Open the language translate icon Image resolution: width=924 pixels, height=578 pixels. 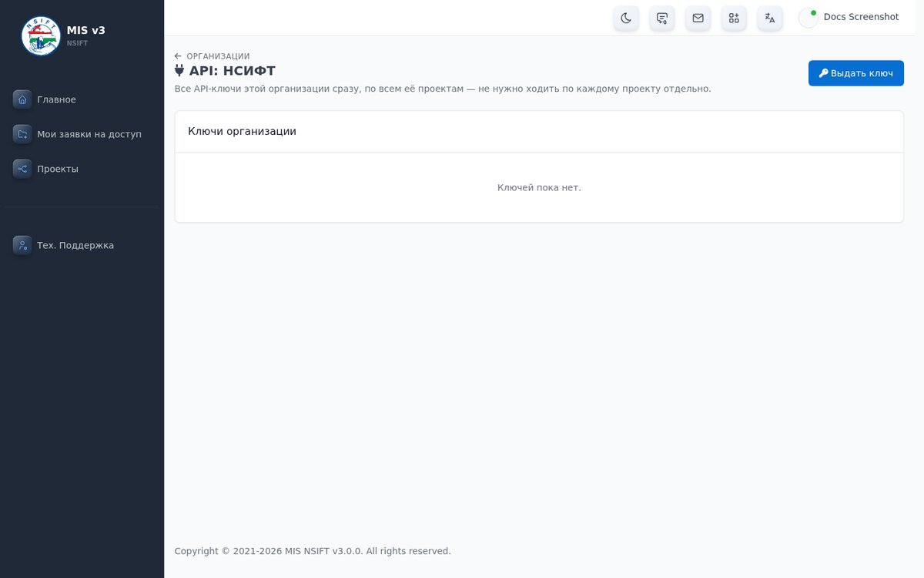coord(770,18)
